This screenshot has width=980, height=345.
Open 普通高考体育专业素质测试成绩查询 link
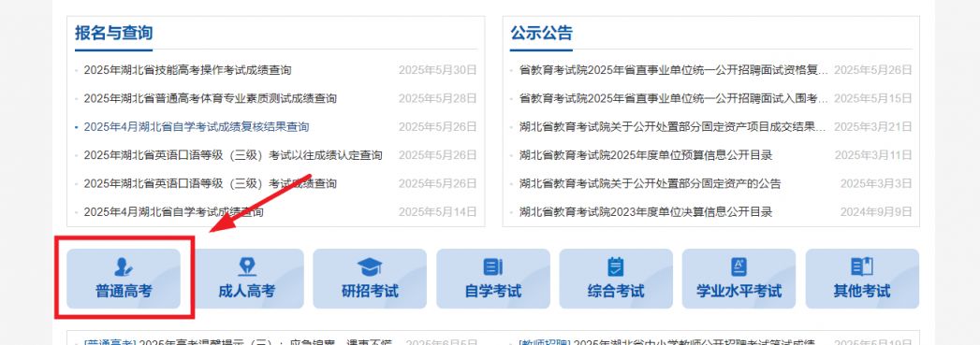(x=210, y=98)
